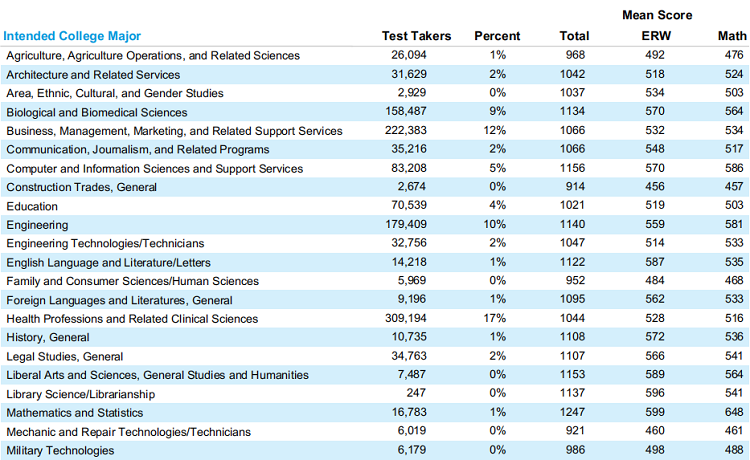Click the Education row label
750x460 pixels.
pos(32,206)
